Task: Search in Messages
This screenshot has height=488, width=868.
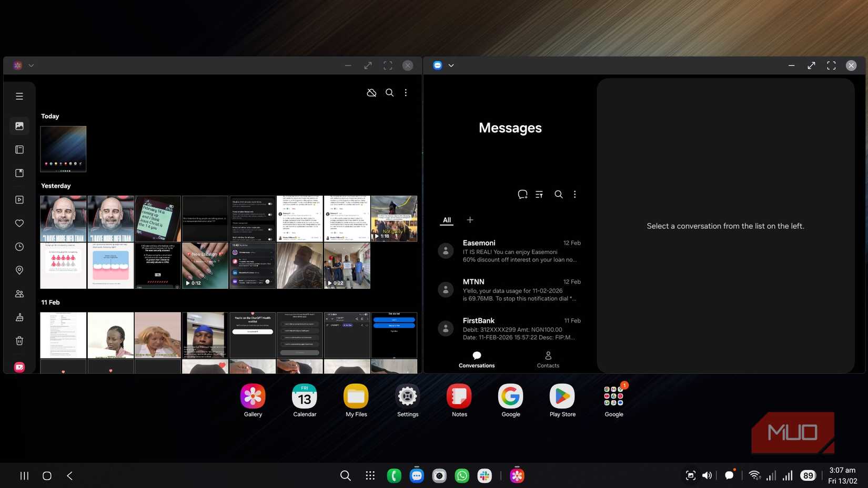Action: coord(559,195)
